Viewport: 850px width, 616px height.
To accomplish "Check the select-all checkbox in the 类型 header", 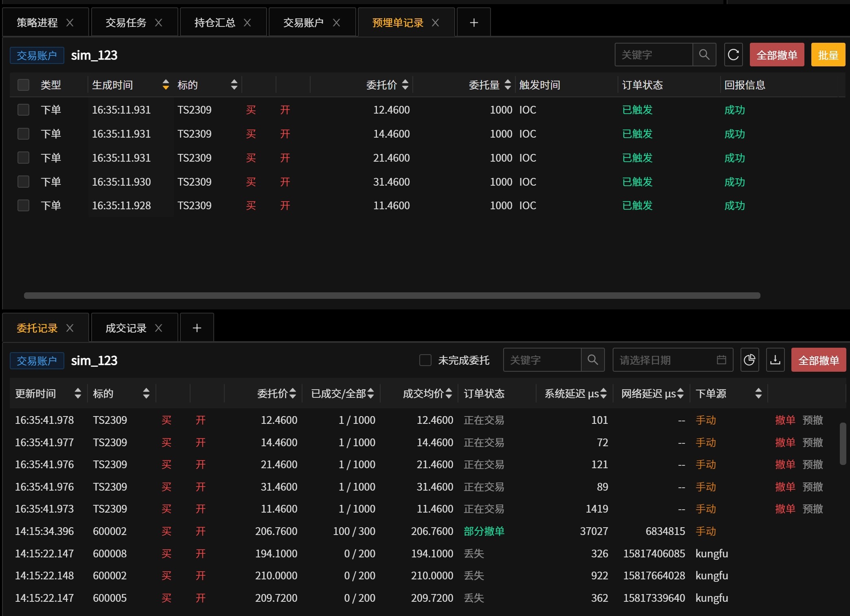I will (x=23, y=85).
